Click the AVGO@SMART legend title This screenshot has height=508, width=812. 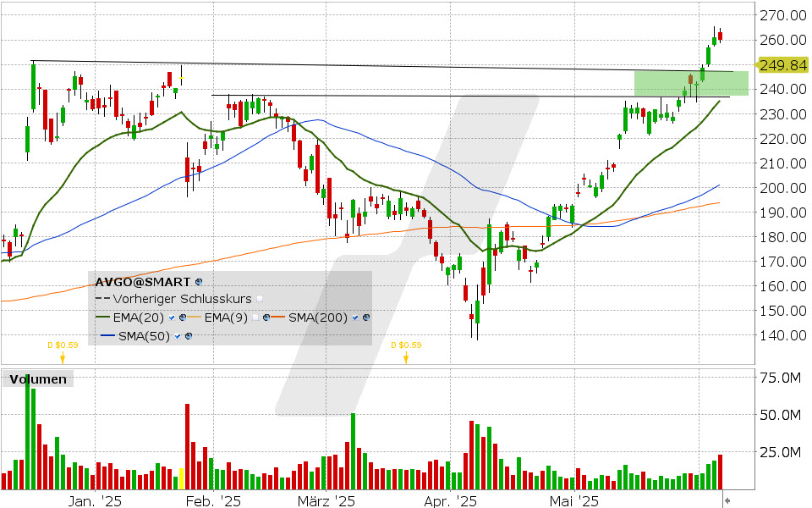tap(143, 282)
